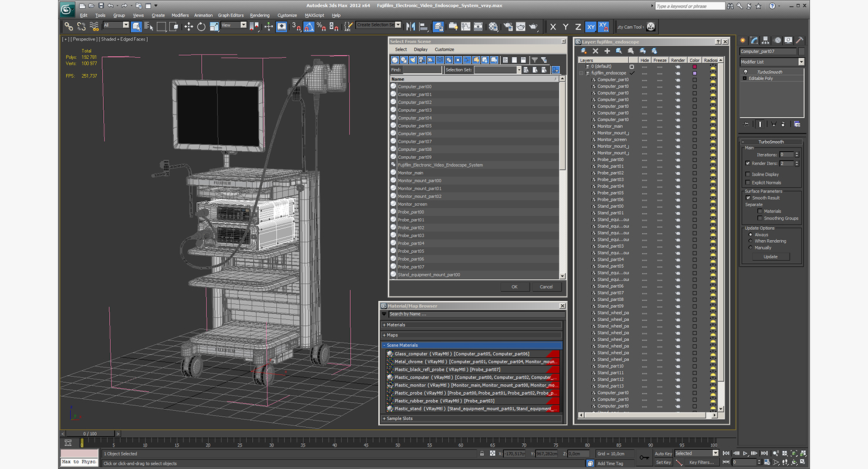The width and height of the screenshot is (868, 469).
Task: Click the Align tool icon
Action: coord(423,26)
